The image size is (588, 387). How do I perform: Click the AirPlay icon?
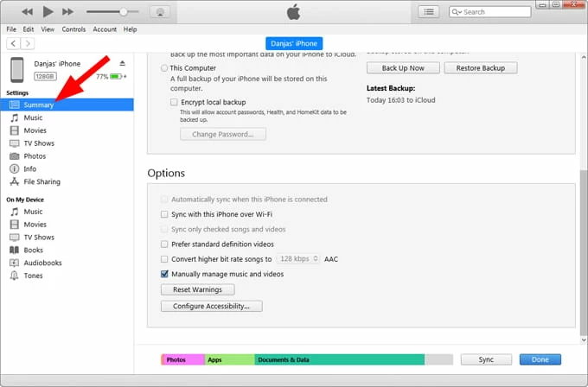tap(158, 12)
